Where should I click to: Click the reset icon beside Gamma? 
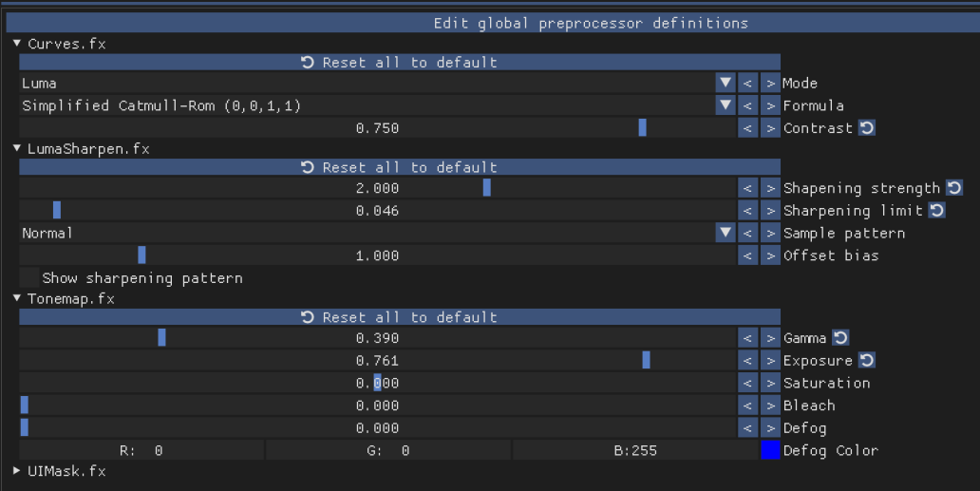[x=840, y=338]
